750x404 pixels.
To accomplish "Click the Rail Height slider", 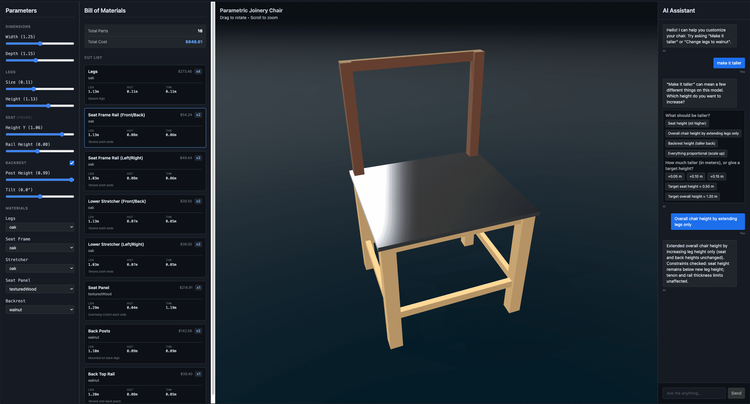I will coord(39,152).
